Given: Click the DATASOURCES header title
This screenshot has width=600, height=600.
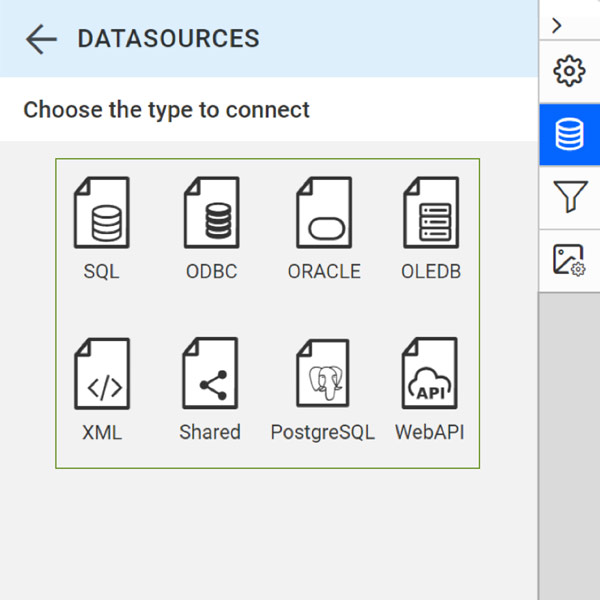Looking at the screenshot, I should (168, 39).
